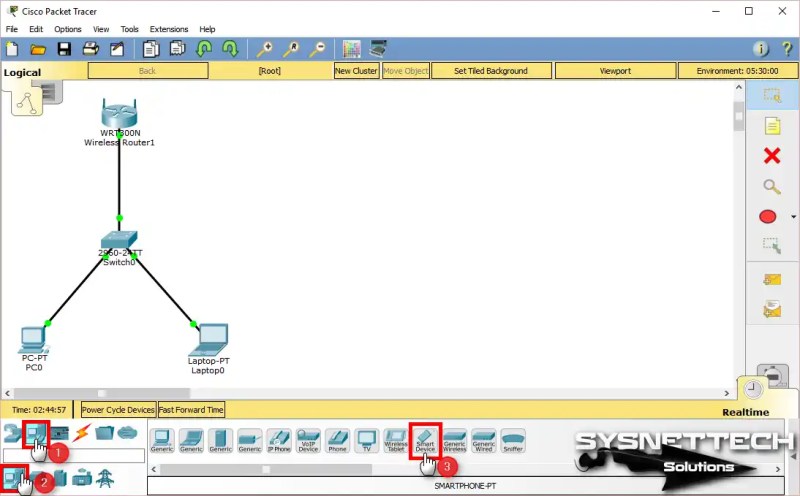Pick the Resize Shape tool
800x496 pixels.
click(772, 245)
